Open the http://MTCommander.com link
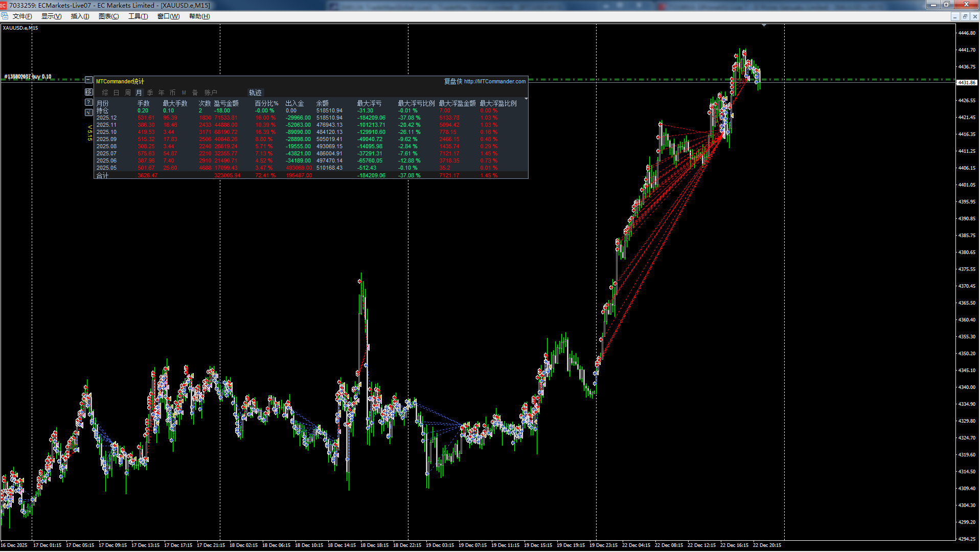The width and height of the screenshot is (980, 552). (x=495, y=81)
